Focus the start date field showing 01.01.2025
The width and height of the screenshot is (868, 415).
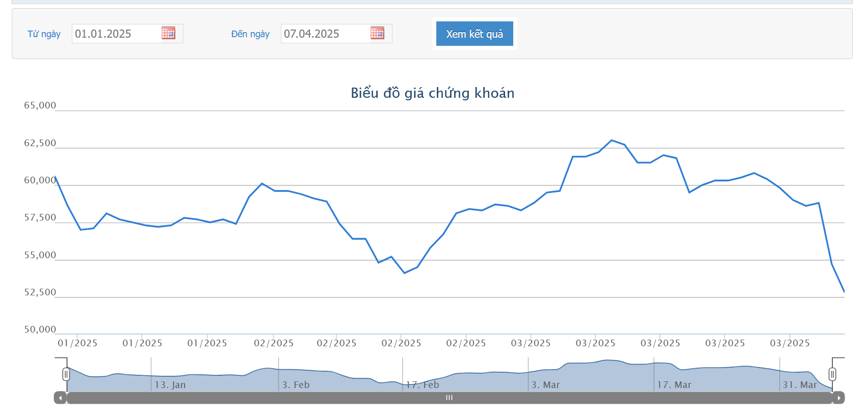pyautogui.click(x=116, y=34)
